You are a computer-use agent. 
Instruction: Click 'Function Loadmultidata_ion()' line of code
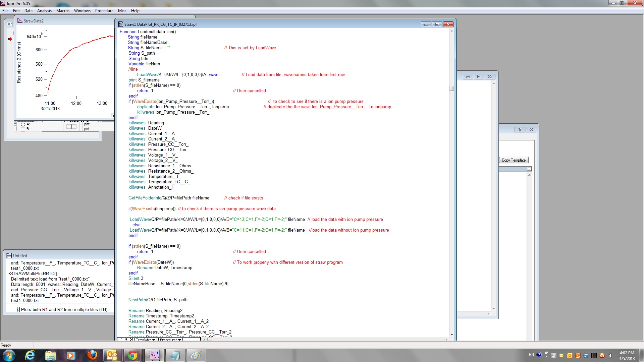pyautogui.click(x=148, y=32)
